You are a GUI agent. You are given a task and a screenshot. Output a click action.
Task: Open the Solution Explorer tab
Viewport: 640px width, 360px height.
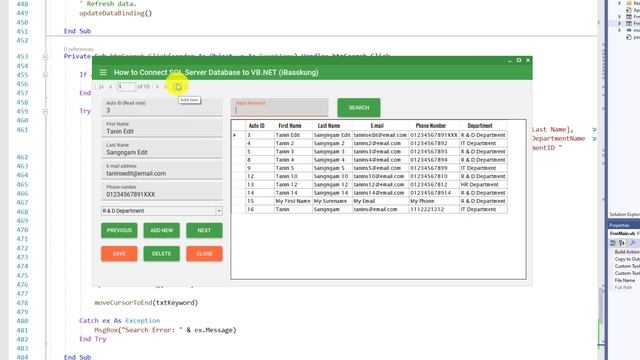tap(624, 214)
